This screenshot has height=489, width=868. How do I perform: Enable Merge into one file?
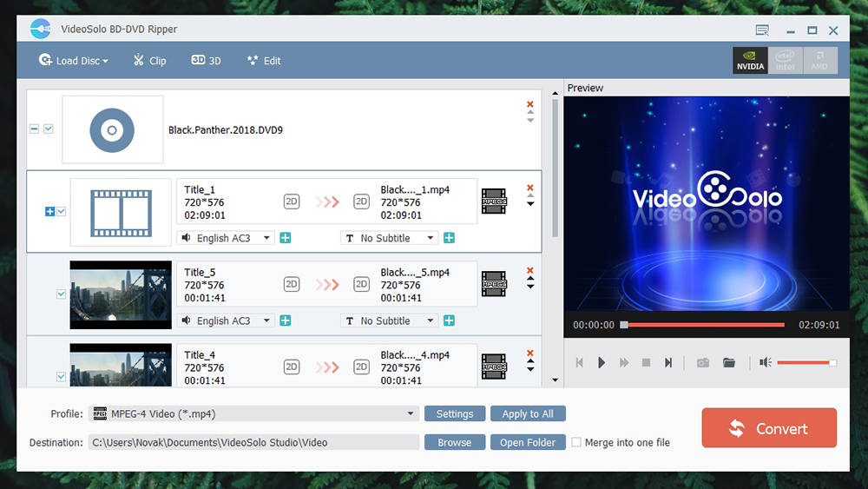[x=576, y=442]
